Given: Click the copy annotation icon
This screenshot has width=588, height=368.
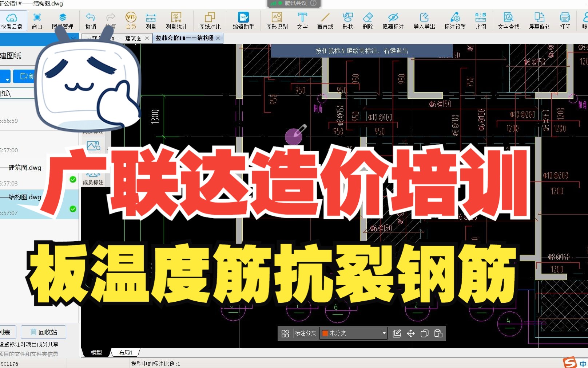Looking at the screenshot, I should (424, 333).
